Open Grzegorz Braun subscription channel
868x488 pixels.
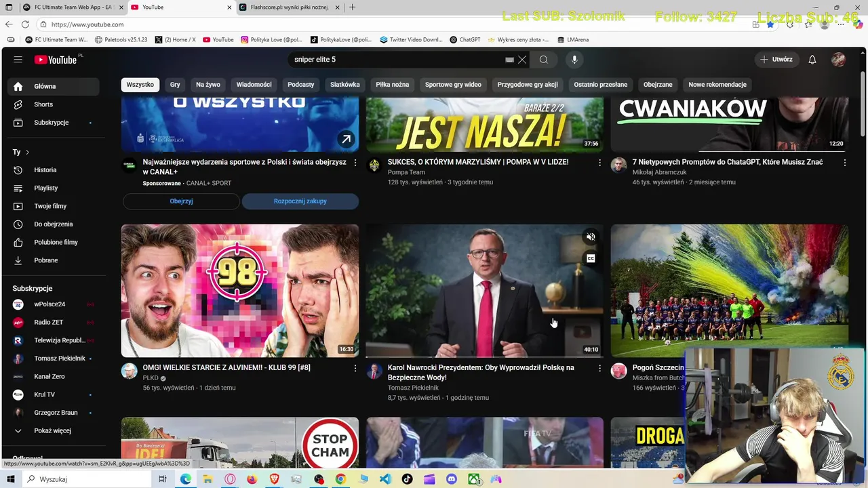point(54,413)
